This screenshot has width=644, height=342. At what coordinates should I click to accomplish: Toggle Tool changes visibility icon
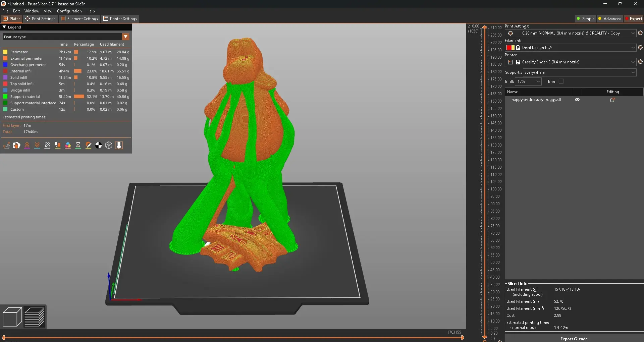point(58,146)
